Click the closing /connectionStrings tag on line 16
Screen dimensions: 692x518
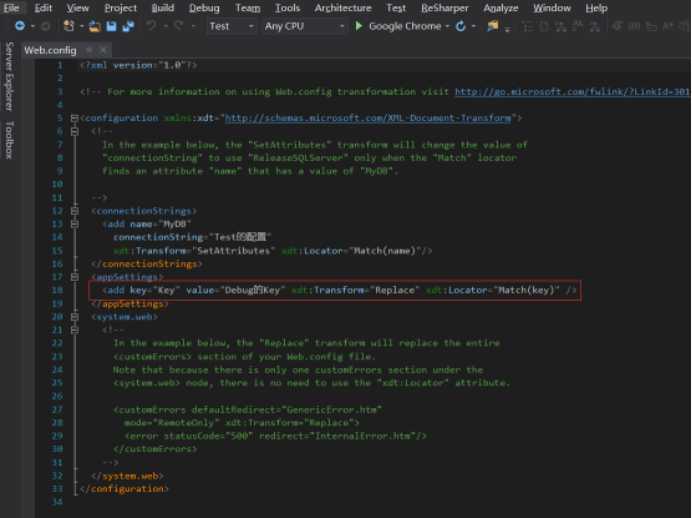pyautogui.click(x=147, y=264)
